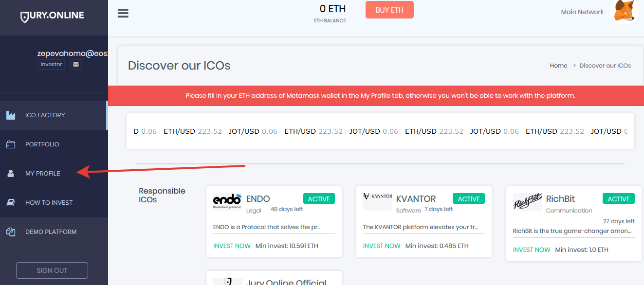
Task: Click KVANTOR platform description text
Action: click(x=421, y=227)
